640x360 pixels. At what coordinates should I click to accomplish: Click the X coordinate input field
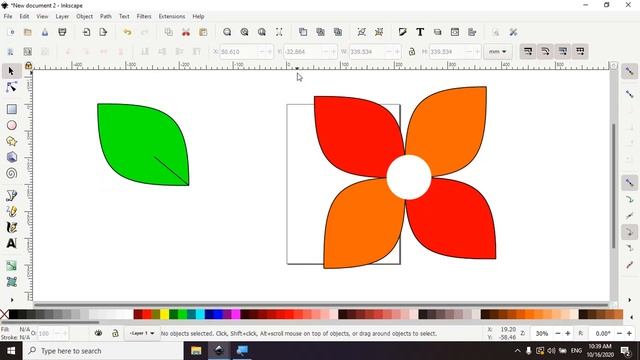coord(240,52)
